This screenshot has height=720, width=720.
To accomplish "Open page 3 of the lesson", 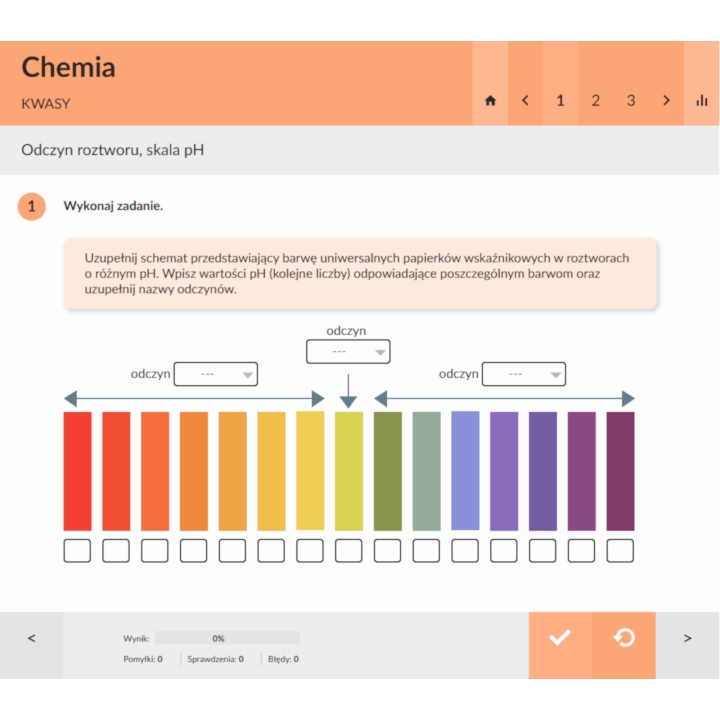I will 631,101.
